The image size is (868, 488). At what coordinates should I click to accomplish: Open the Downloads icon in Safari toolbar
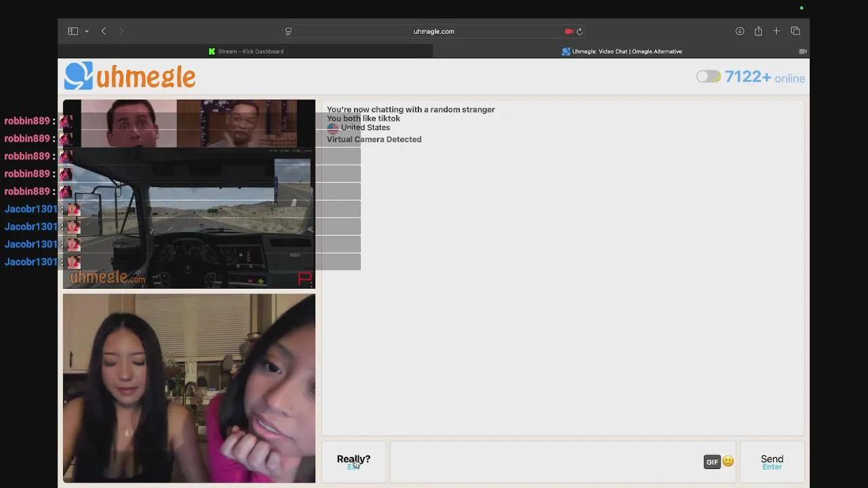pyautogui.click(x=740, y=30)
